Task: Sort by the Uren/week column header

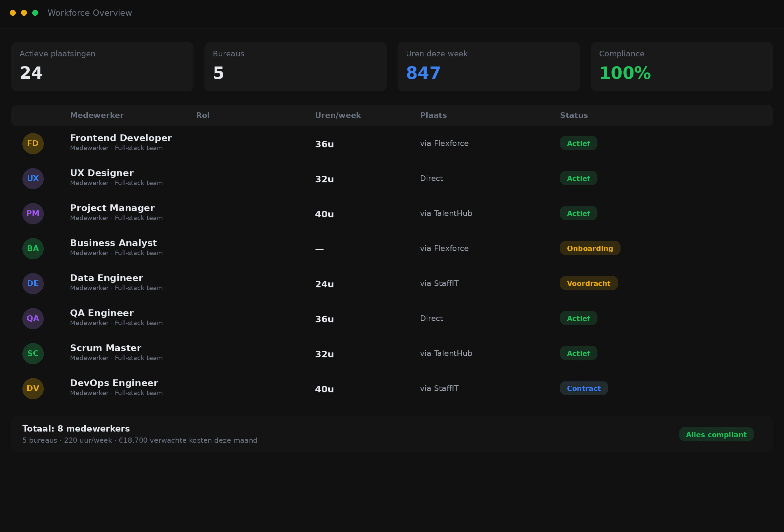Action: (338, 115)
